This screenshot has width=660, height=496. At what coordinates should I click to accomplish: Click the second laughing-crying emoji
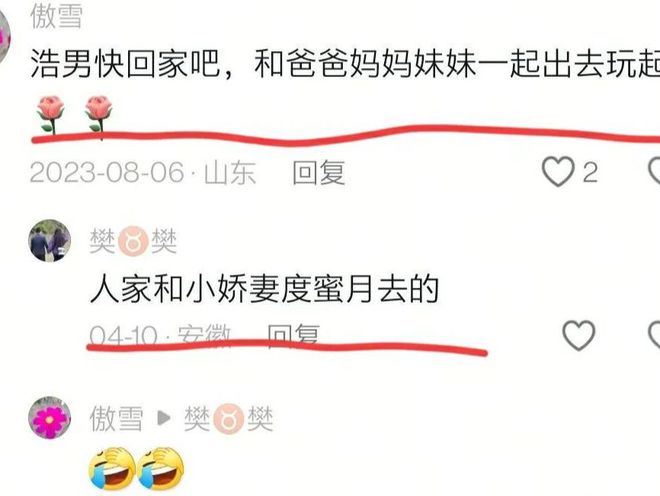pos(161,469)
